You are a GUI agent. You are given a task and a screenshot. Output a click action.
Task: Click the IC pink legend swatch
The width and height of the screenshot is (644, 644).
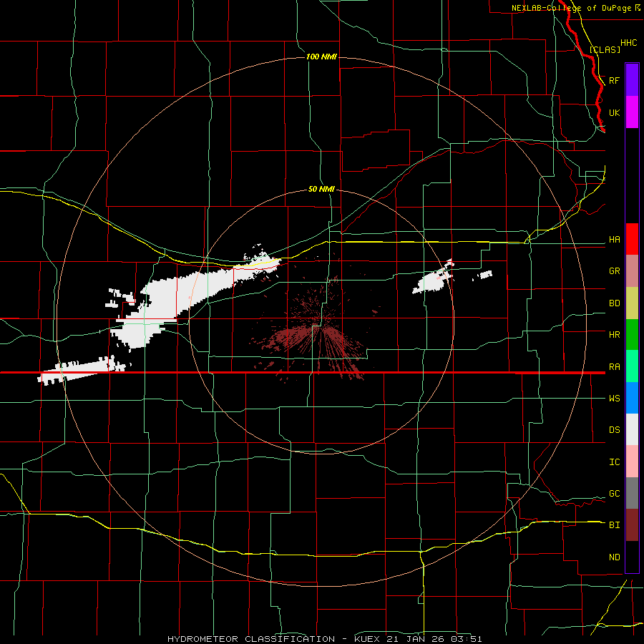pos(632,462)
